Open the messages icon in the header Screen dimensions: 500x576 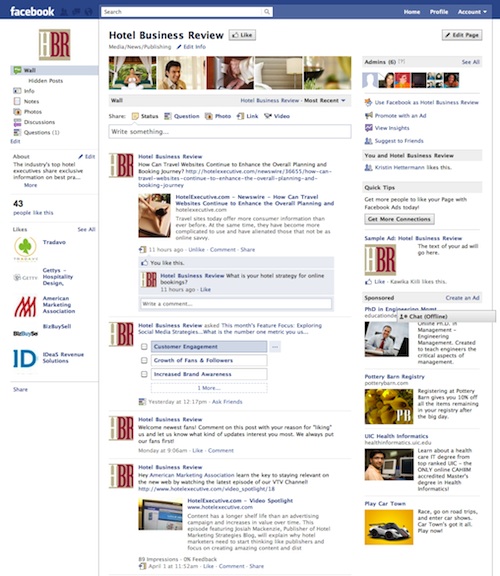pyautogui.click(x=76, y=12)
